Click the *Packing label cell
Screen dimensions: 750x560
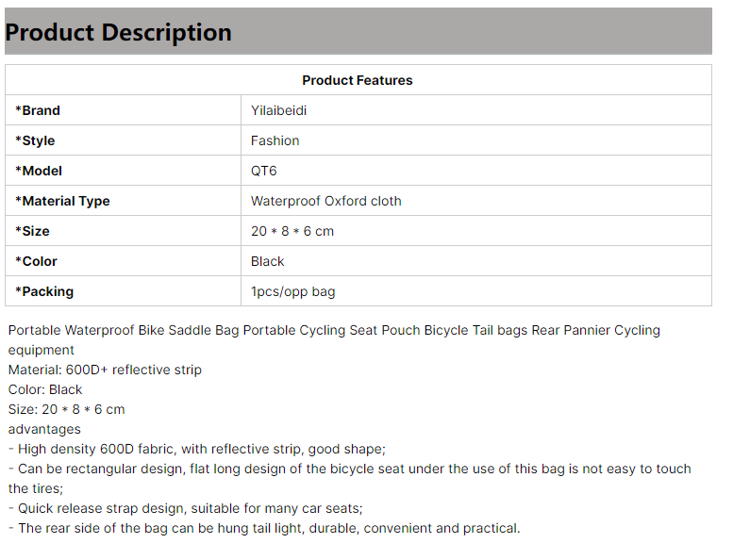click(x=123, y=291)
